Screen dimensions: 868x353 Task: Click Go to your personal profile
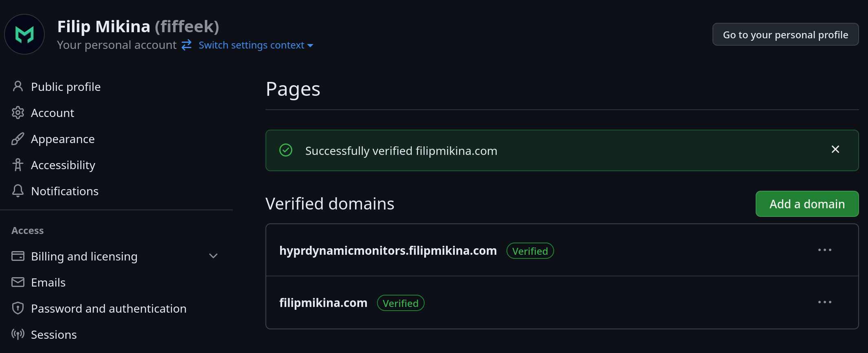(x=785, y=34)
